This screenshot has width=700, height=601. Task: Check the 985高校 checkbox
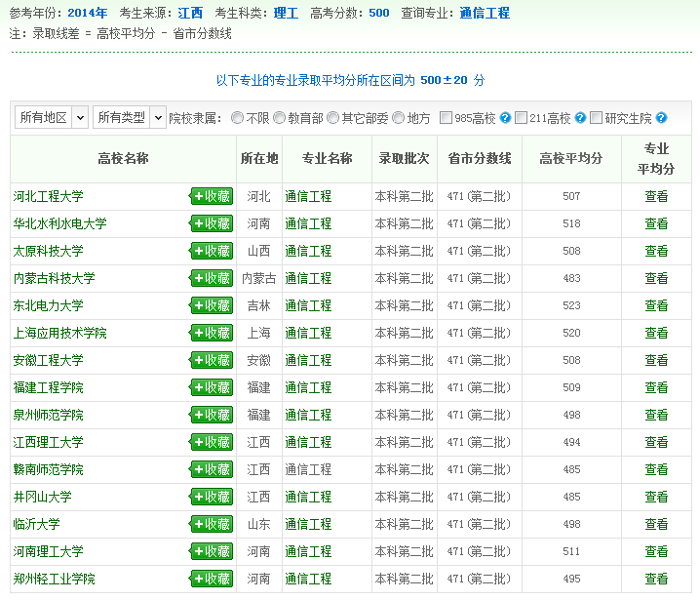(446, 117)
